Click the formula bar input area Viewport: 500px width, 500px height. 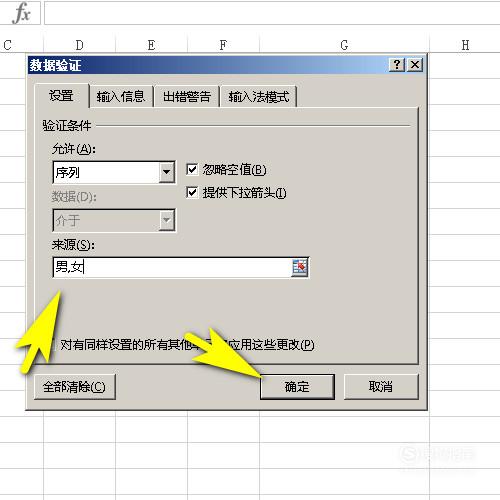point(272,13)
